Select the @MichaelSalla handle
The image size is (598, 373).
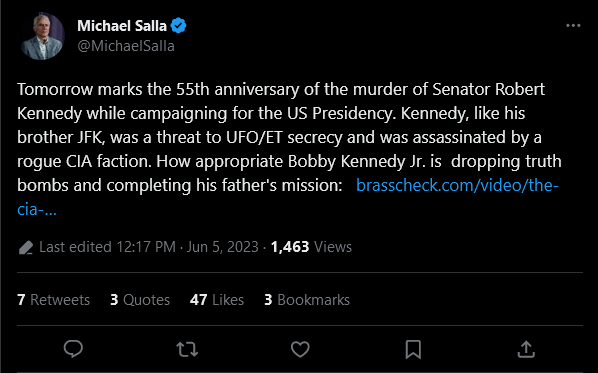pos(126,46)
